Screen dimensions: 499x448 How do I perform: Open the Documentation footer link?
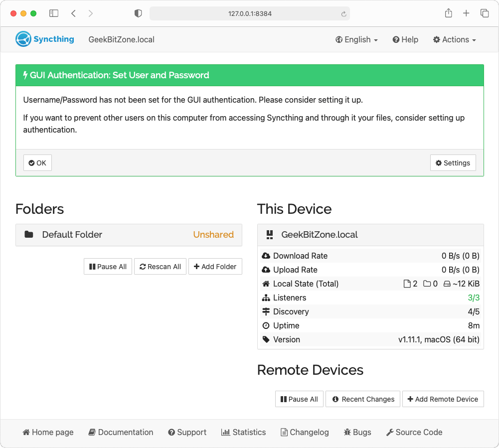coord(121,432)
